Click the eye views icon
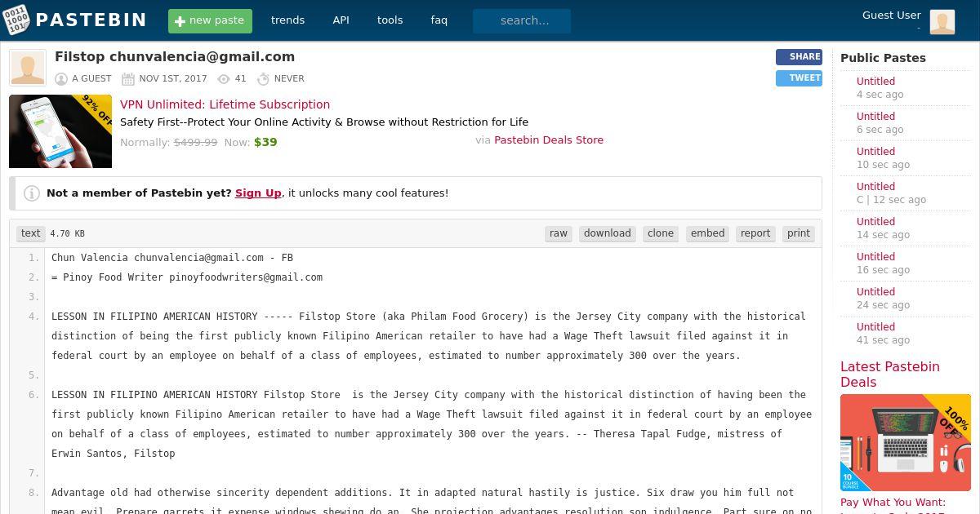Image resolution: width=980 pixels, height=514 pixels. 224,79
